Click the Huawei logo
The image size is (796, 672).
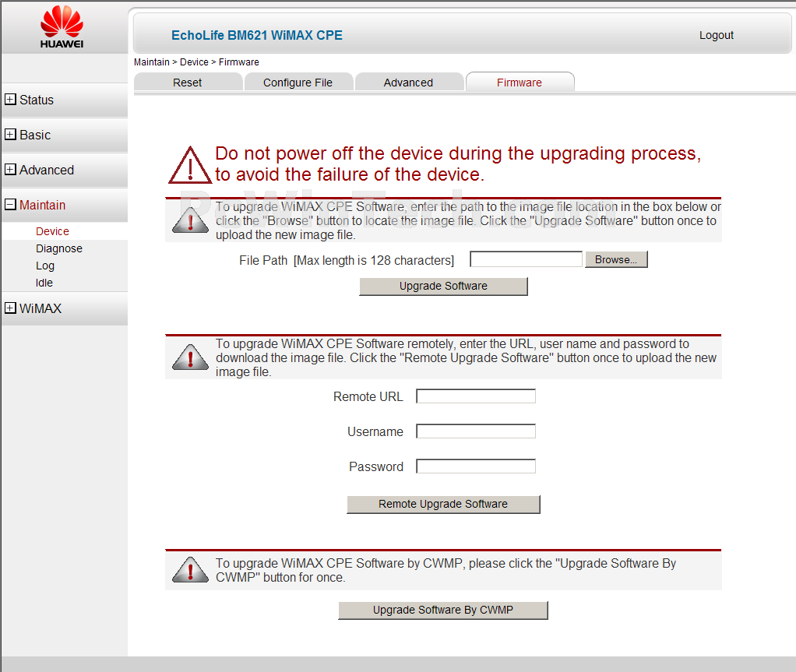(62, 27)
